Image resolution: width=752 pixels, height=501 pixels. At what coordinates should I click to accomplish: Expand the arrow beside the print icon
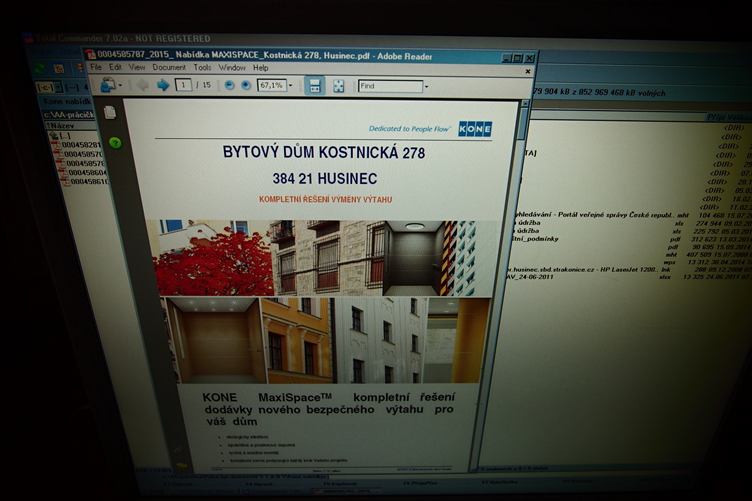(120, 86)
